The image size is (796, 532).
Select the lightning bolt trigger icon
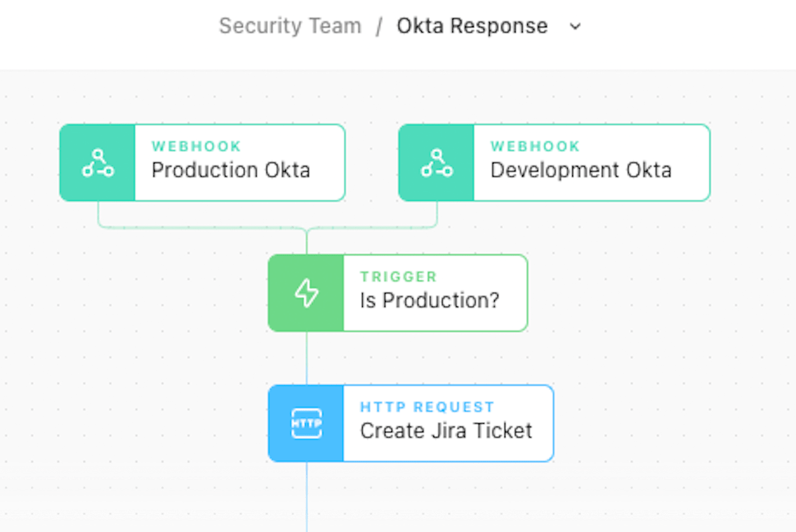[306, 293]
